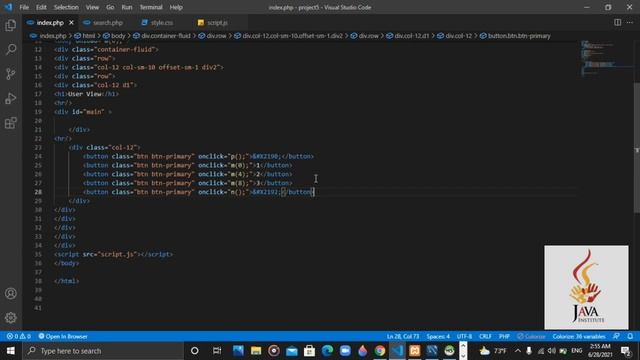Click CRLF end of line setting
Image resolution: width=640 pixels, height=360 pixels.
pyautogui.click(x=485, y=336)
